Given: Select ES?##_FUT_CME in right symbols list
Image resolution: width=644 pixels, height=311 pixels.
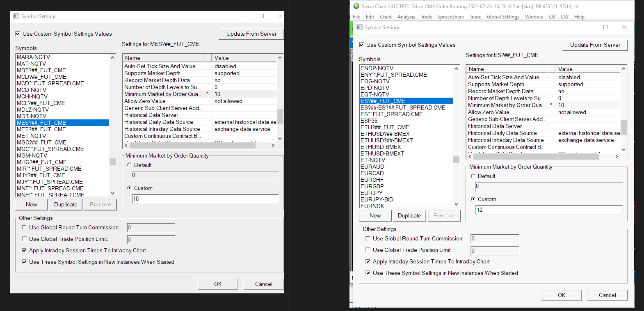Looking at the screenshot, I should coord(406,101).
